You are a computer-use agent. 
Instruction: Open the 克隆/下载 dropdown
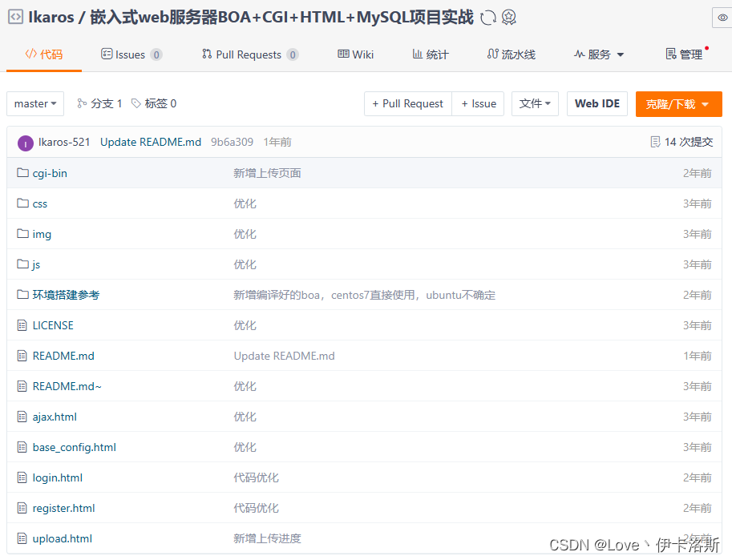(678, 103)
